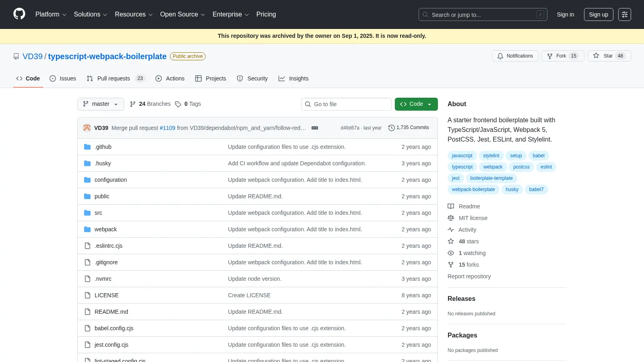The height and width of the screenshot is (362, 644).
Task: Click the folder icon beside webpack
Action: click(87, 229)
